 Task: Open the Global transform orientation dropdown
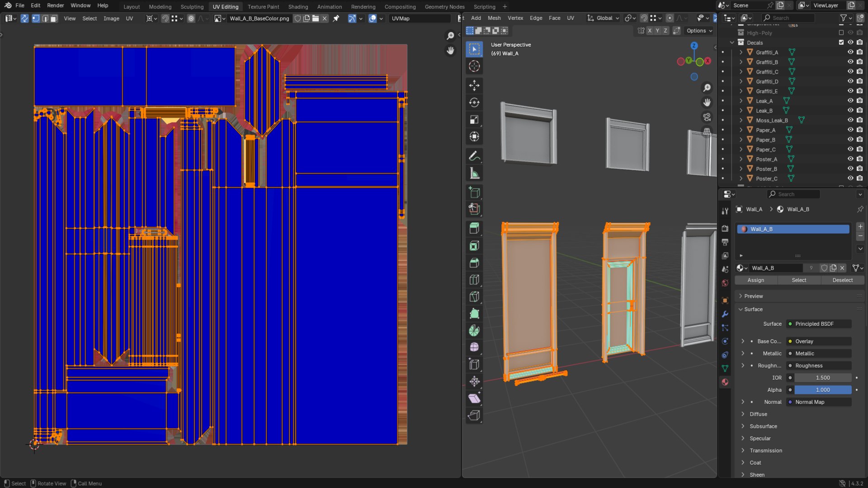[603, 18]
